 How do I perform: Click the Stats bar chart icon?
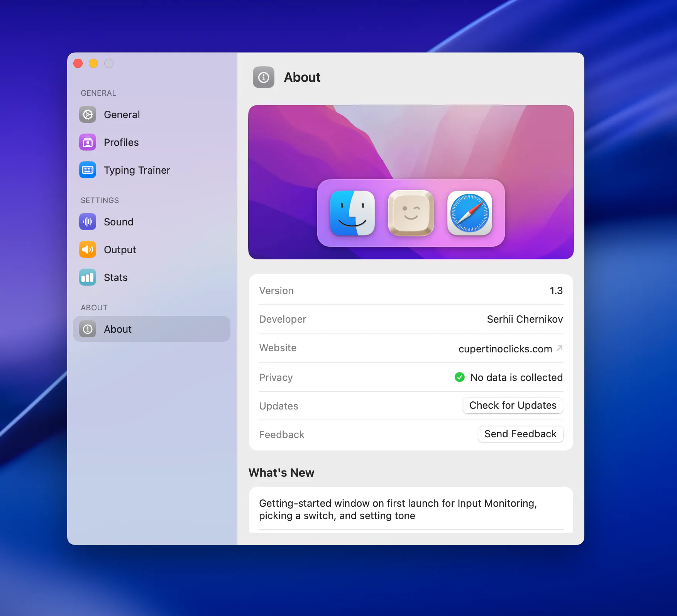coord(88,278)
